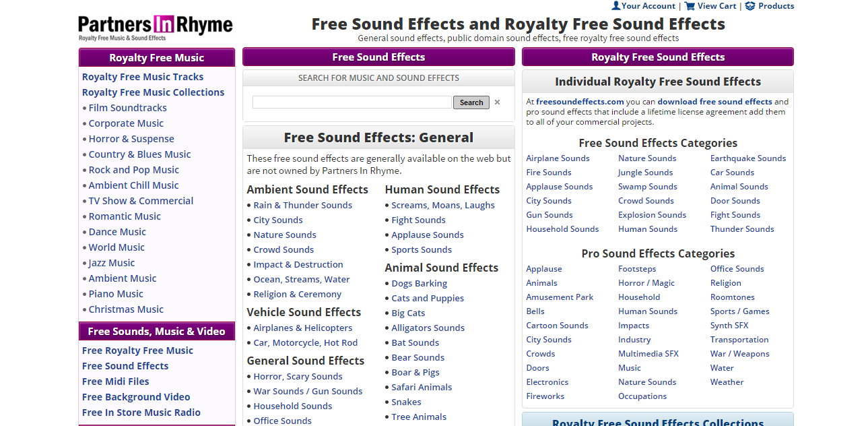Click the Products box icon
This screenshot has width=868, height=426.
pos(750,6)
